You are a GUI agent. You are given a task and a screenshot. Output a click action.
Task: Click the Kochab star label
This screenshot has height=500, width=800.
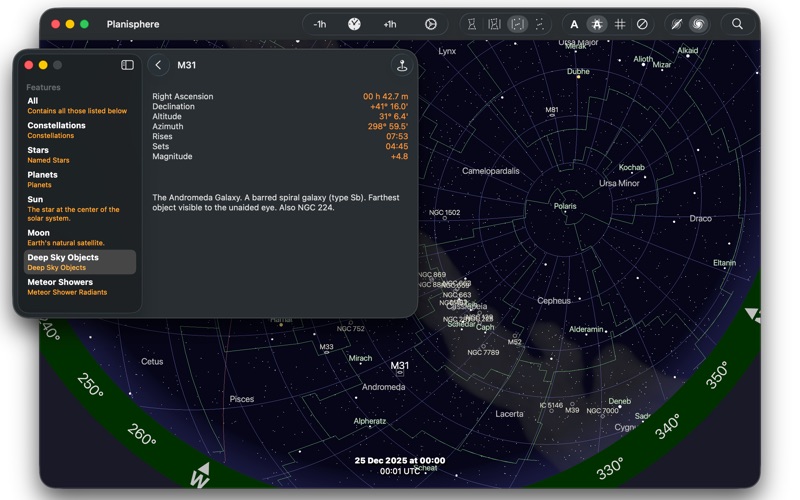[632, 167]
